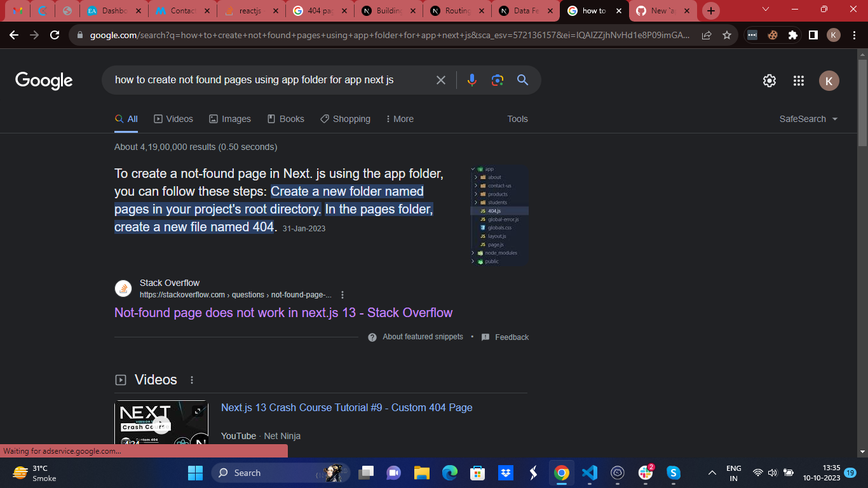Open the app folder snippet image
Image resolution: width=868 pixels, height=488 pixels.
[499, 215]
